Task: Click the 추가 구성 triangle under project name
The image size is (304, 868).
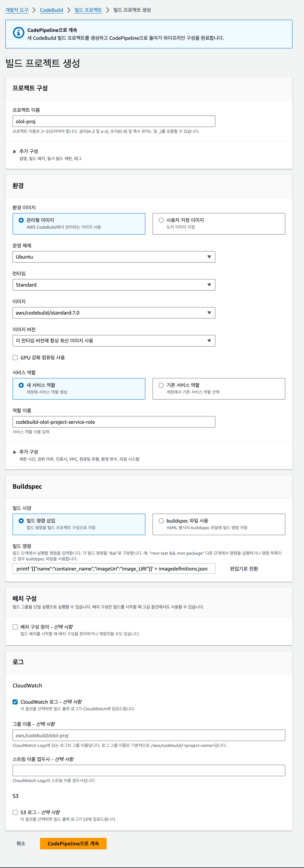Action: pos(15,152)
